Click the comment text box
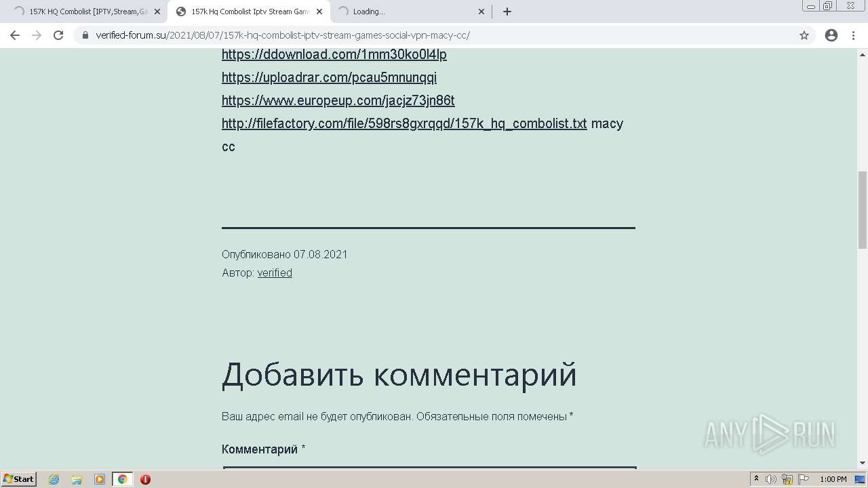Screen dimensions: 868x488 [429, 468]
